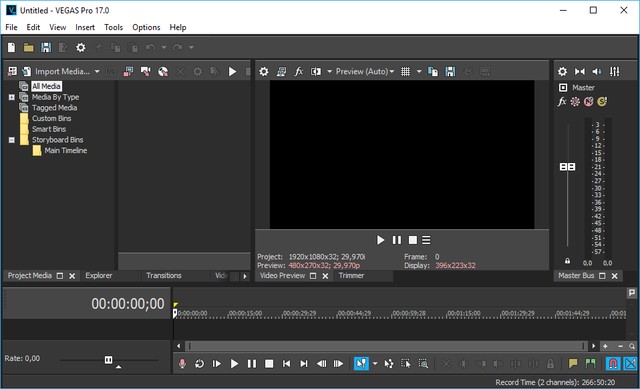
Task: Click the timeline horizontal scrollbar
Action: [386, 346]
